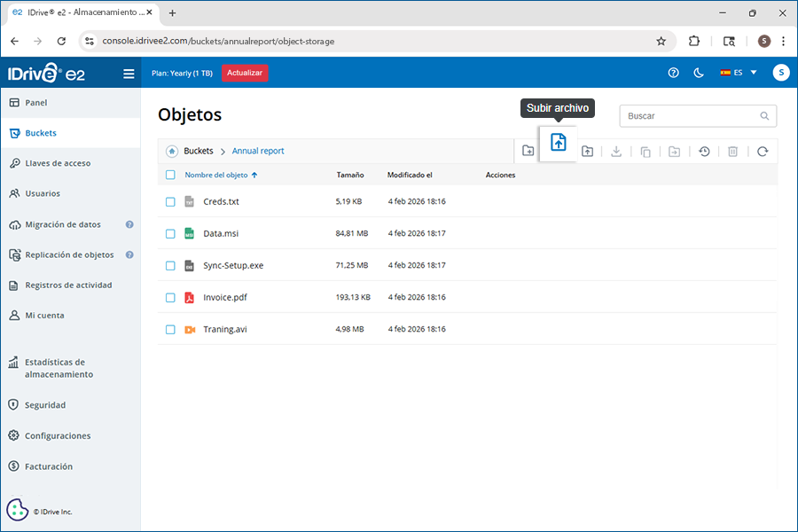
Task: Toggle the select all objects checkbox
Action: [171, 176]
